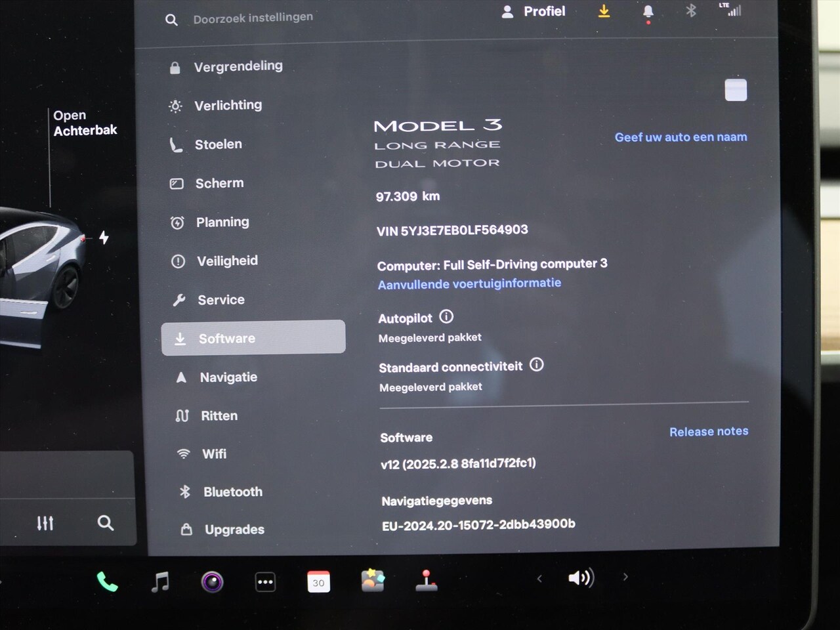Viewport: 840px width, 630px height.
Task: Open the all apps menu dots
Action: [265, 581]
